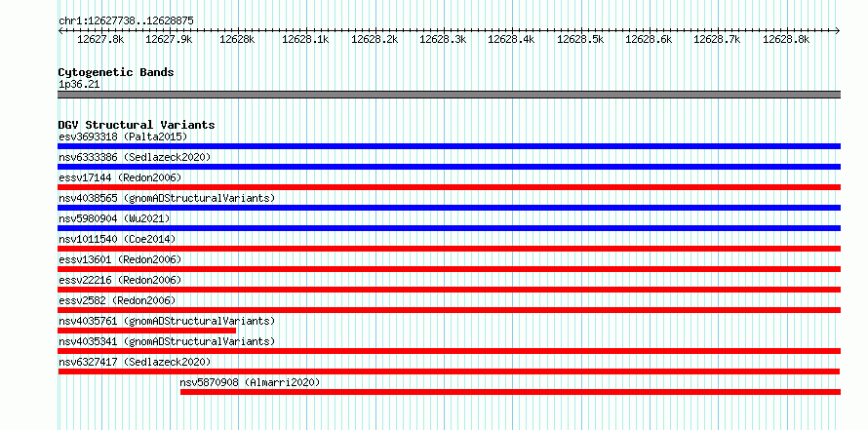Click the 12628.3k ruler tick label
This screenshot has height=430, width=868.
443,40
